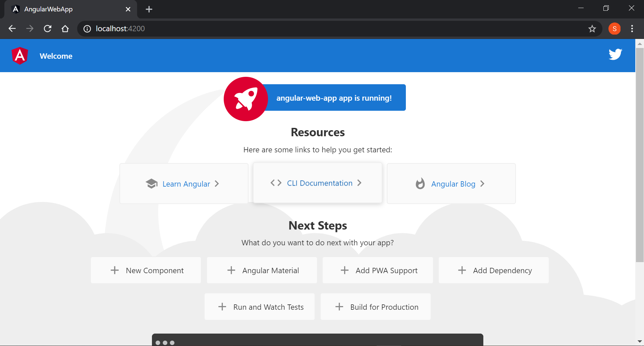Click the graduation cap icon beside Learn Angular
Image resolution: width=644 pixels, height=346 pixels.
pyautogui.click(x=152, y=184)
